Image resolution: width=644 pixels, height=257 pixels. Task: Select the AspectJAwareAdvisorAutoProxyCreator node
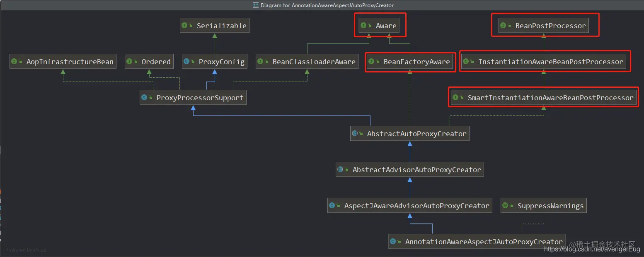pos(410,206)
